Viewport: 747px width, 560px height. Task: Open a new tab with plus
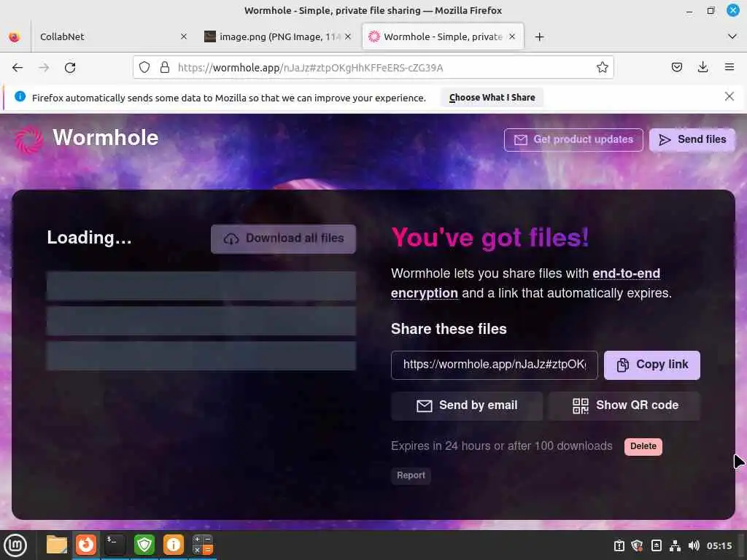point(539,36)
